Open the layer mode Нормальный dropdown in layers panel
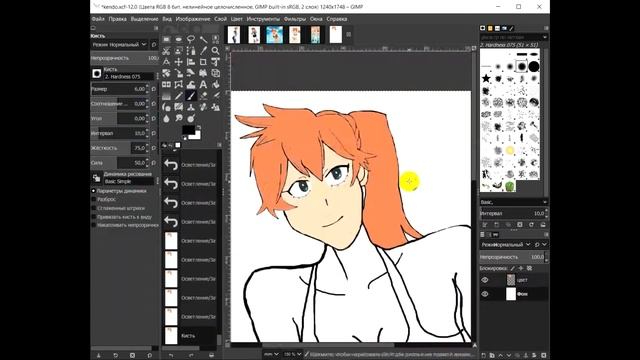The width and height of the screenshot is (640, 360). click(x=505, y=244)
